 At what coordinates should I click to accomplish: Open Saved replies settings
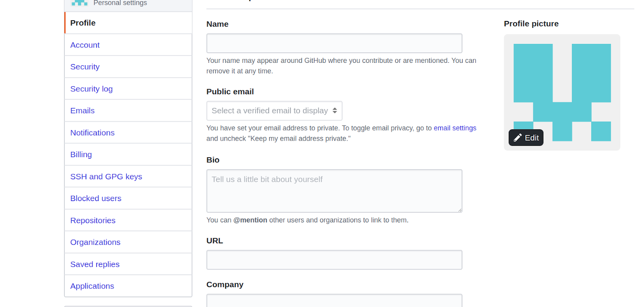[x=128, y=265]
